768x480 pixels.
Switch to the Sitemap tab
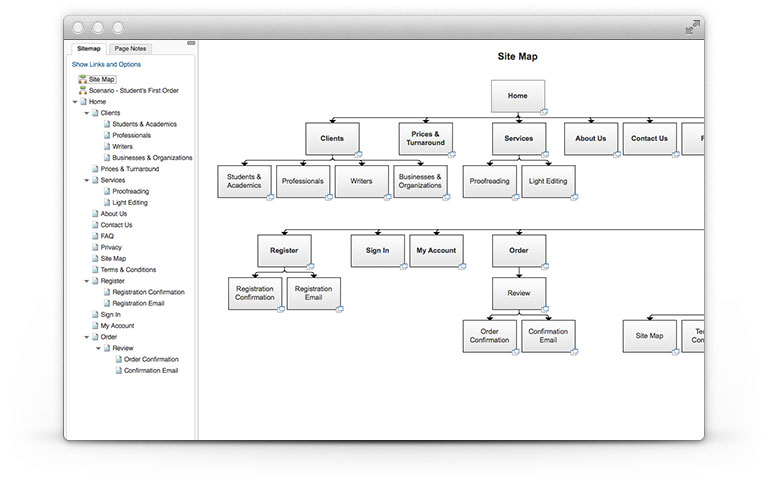(89, 48)
